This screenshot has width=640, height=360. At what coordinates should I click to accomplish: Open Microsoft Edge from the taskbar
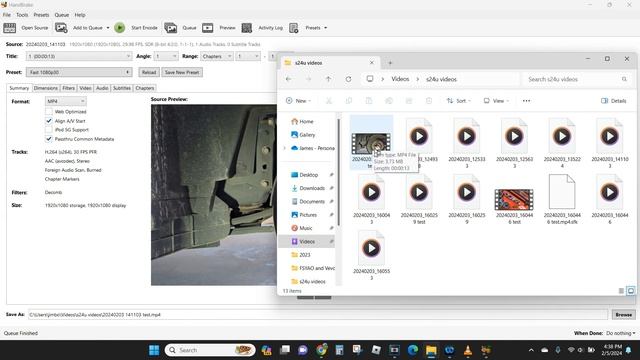(x=413, y=350)
